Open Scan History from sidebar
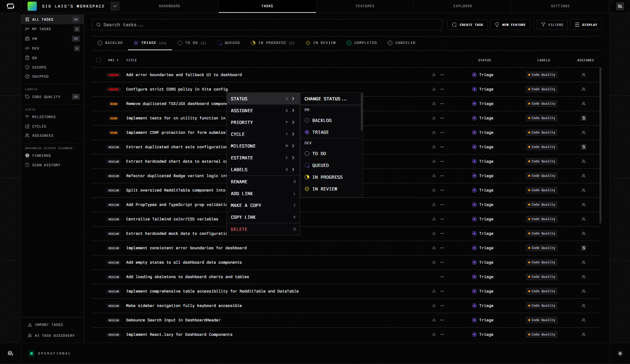This screenshot has width=630, height=364. click(46, 165)
